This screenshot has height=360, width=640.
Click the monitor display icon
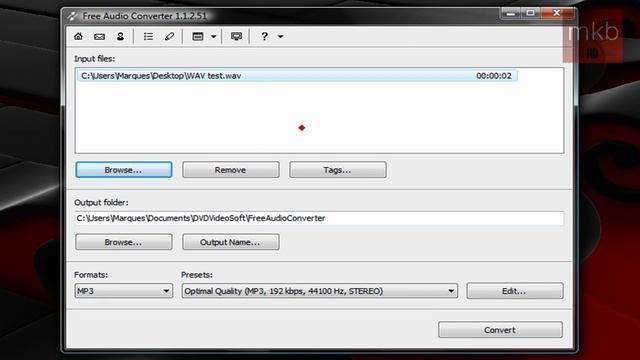236,37
